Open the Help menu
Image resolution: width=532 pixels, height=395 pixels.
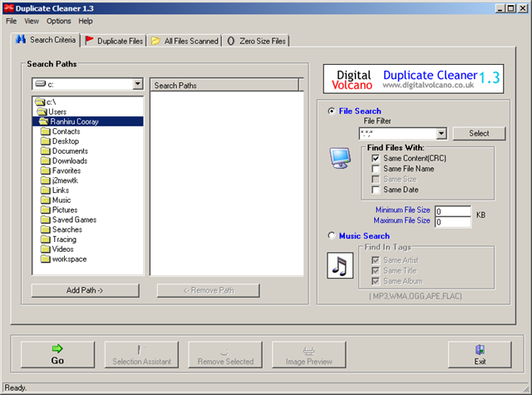pos(85,21)
